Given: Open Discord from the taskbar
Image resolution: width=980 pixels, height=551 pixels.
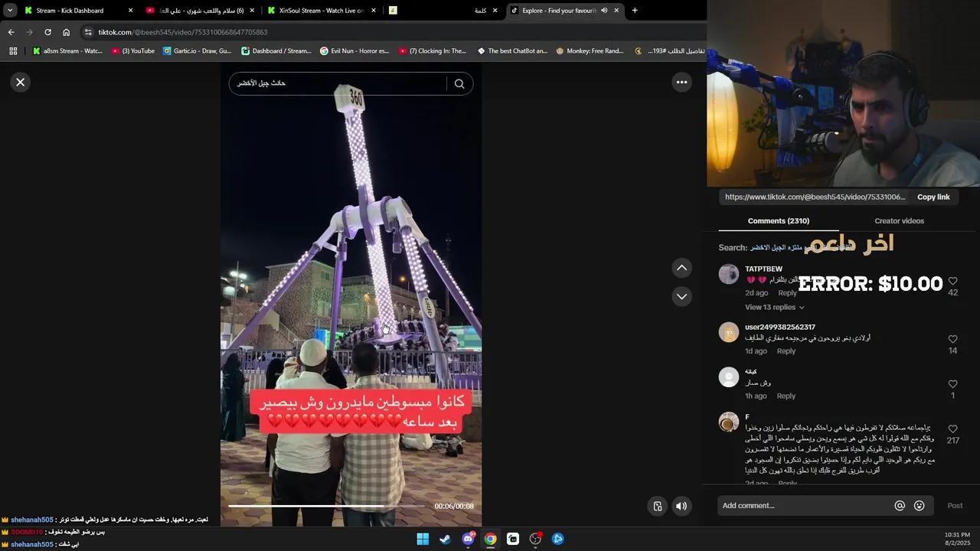Looking at the screenshot, I should [x=468, y=539].
